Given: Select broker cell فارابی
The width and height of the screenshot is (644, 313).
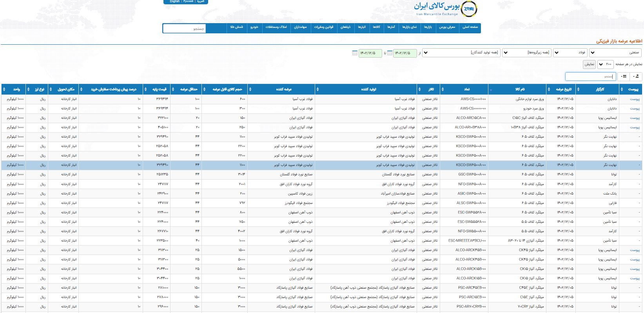Looking at the screenshot, I should 598,203.
